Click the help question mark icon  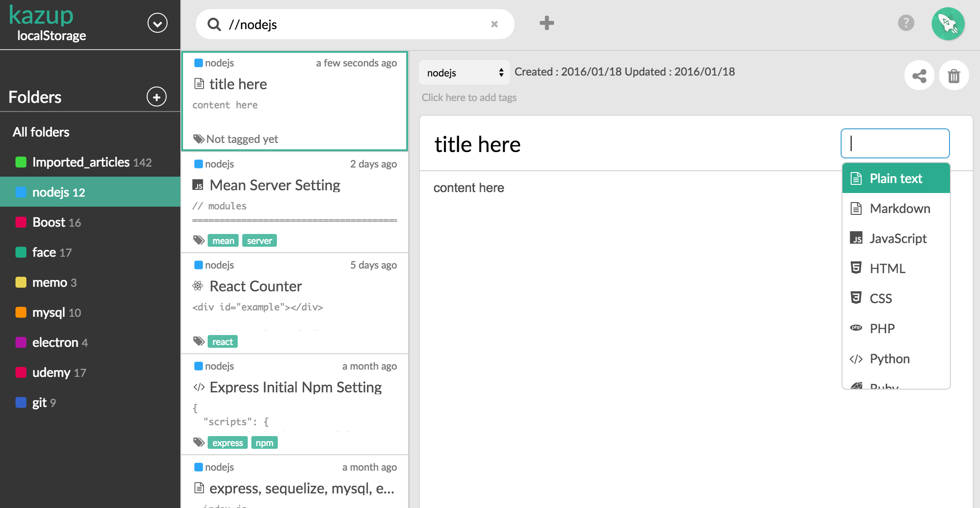[906, 23]
